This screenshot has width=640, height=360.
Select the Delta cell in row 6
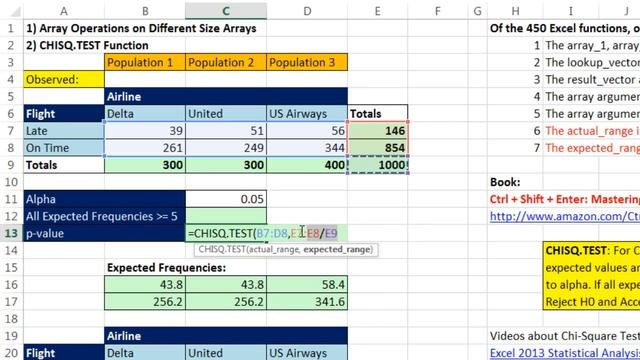pyautogui.click(x=145, y=114)
